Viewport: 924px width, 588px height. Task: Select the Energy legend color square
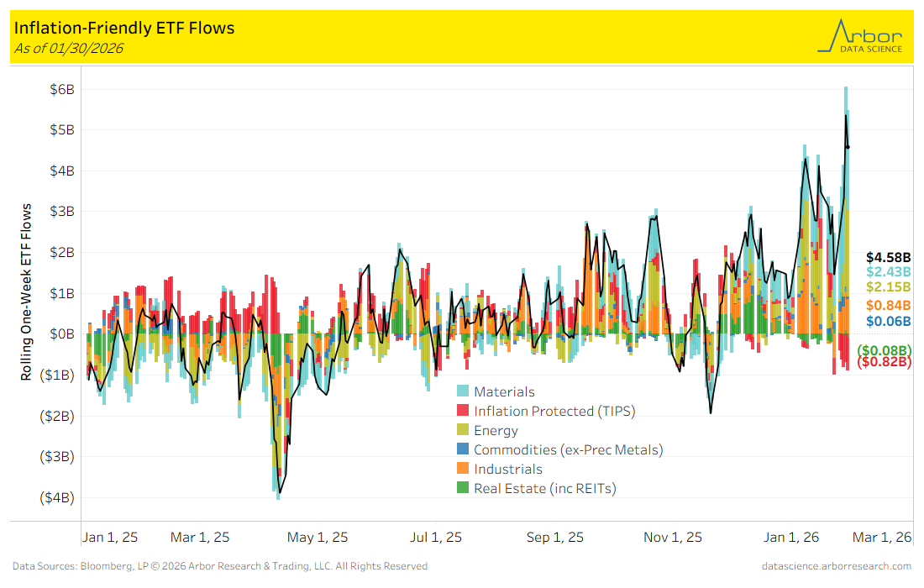coord(463,431)
